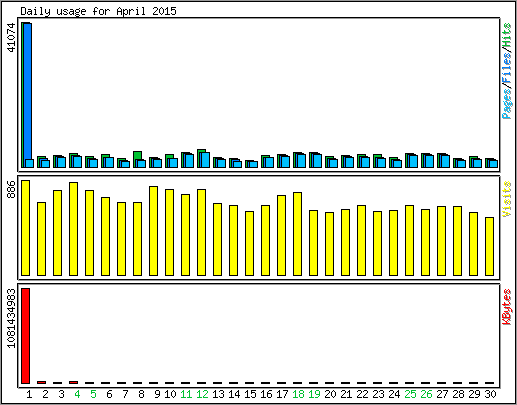Click the day 25 label on axis
517x405 pixels.
pyautogui.click(x=410, y=394)
